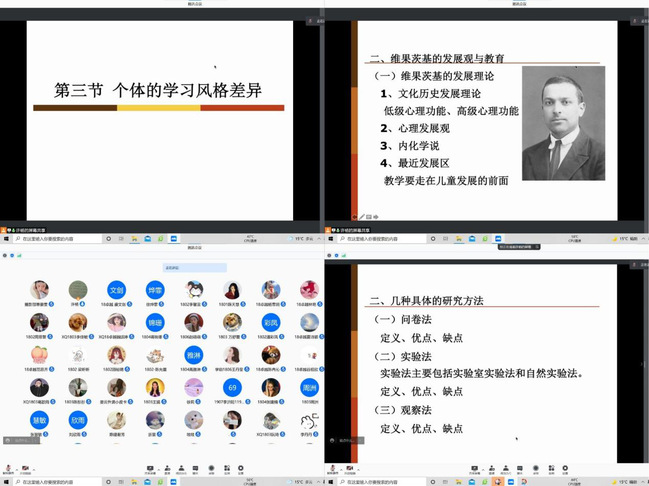Click the search field above the participant grid
649x486 pixels.
196,268
